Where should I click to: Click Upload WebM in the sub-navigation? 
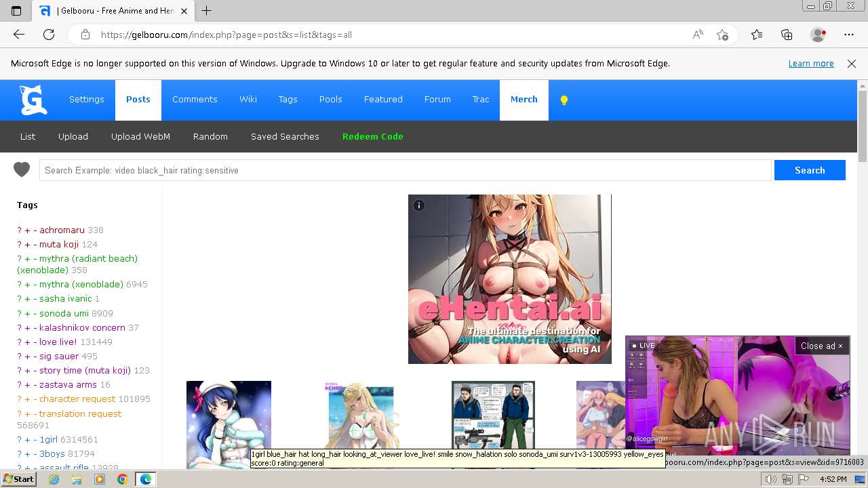tap(140, 136)
